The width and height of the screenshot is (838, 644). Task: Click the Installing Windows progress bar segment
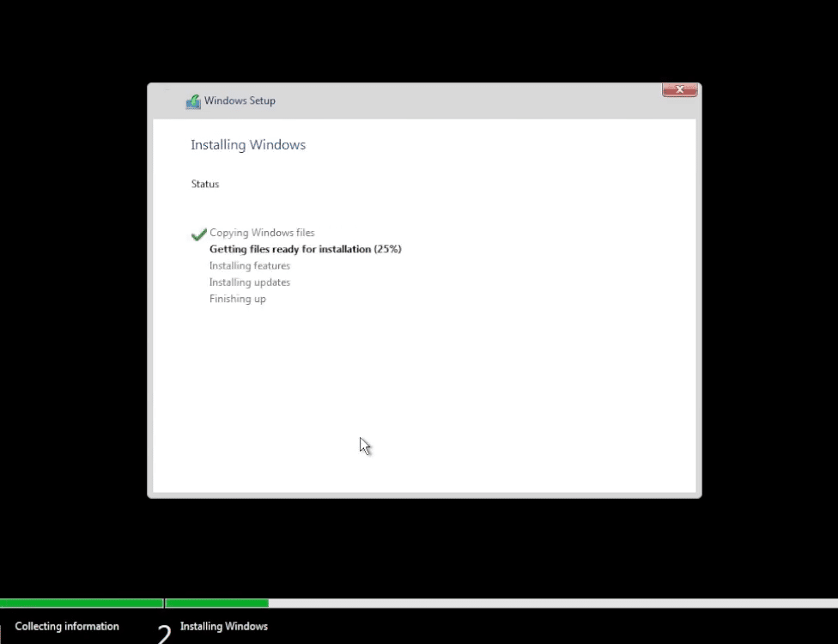(x=501, y=603)
